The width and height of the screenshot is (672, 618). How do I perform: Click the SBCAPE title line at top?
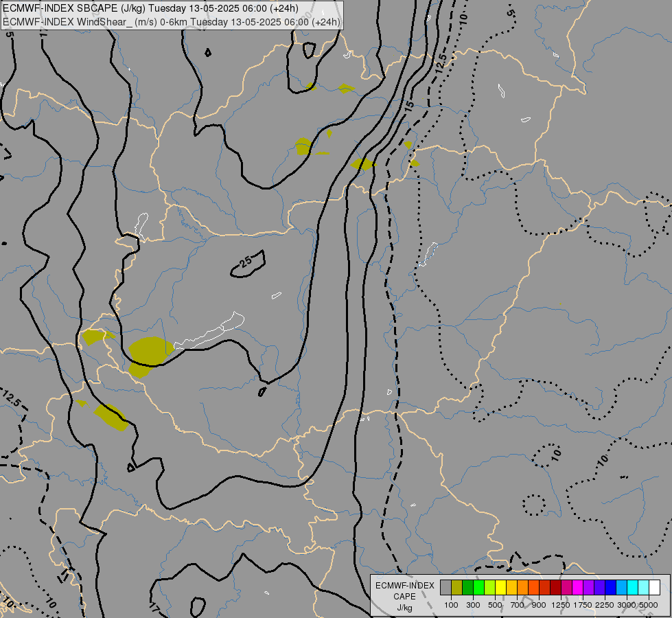(x=150, y=8)
